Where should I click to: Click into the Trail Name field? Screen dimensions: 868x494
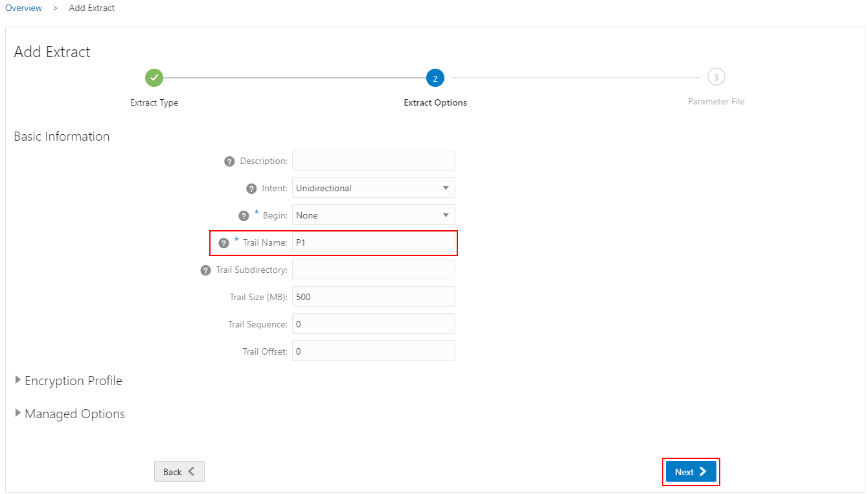(x=374, y=242)
